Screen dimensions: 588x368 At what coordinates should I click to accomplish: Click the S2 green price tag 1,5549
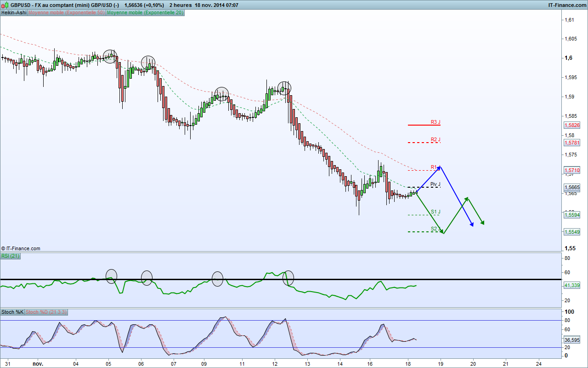572,232
